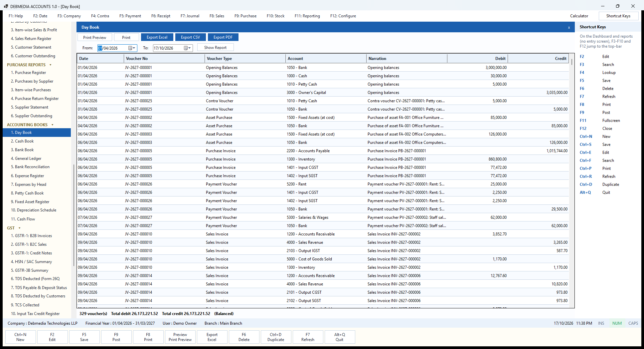Close the Day Book panel with x
The width and height of the screenshot is (644, 349).
point(569,28)
